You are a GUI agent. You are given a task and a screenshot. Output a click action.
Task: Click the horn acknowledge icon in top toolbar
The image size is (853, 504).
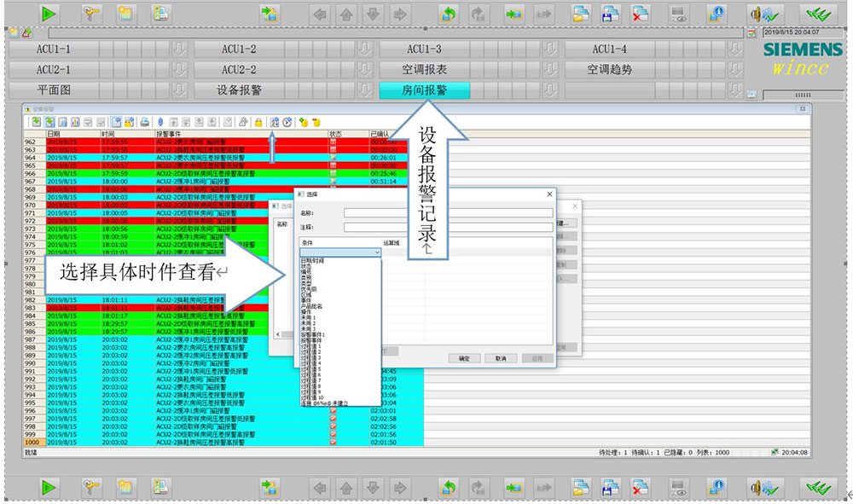tap(765, 14)
